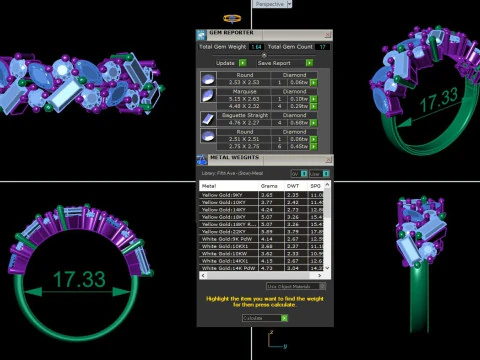Viewport: 480px width, 360px height.
Task: Click the 4.76 X 2.27 size cell
Action: click(244, 123)
